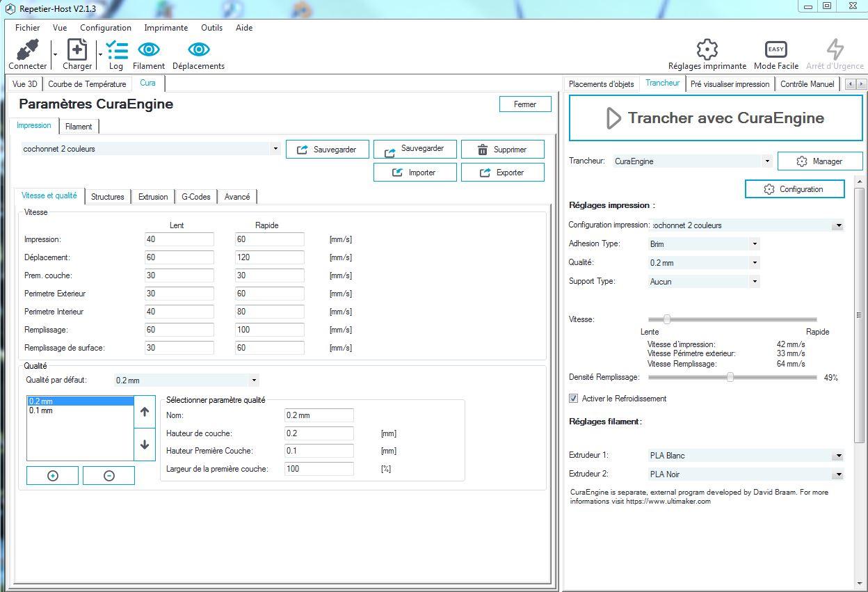Click Trancher avec CuraEngine button

tap(716, 118)
